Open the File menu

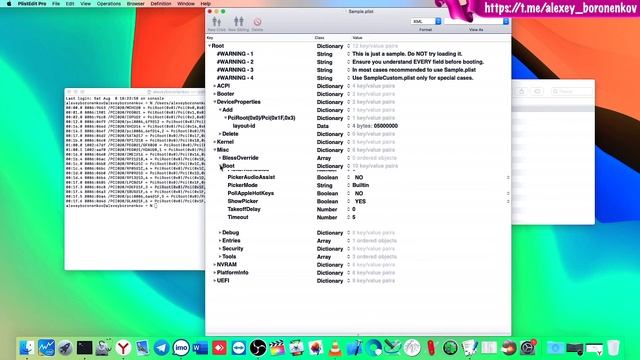pos(56,4)
